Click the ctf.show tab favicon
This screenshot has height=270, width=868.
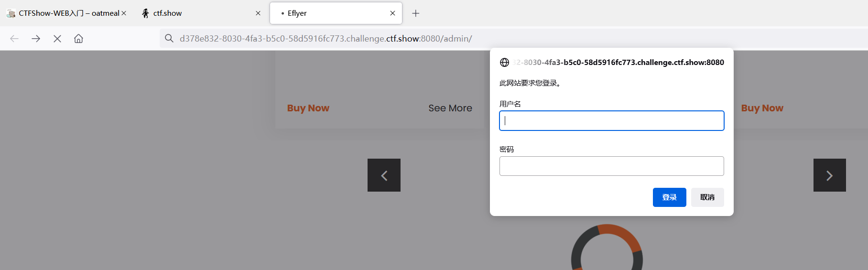click(x=145, y=13)
